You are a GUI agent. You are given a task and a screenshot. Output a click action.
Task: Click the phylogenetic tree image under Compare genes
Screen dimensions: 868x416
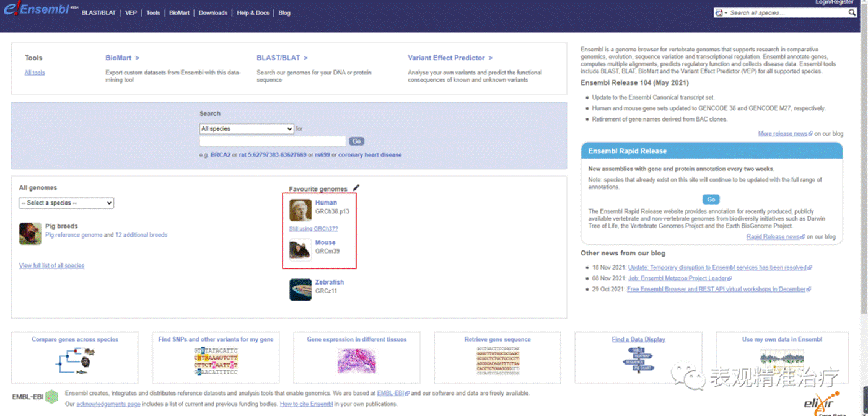pos(74,361)
